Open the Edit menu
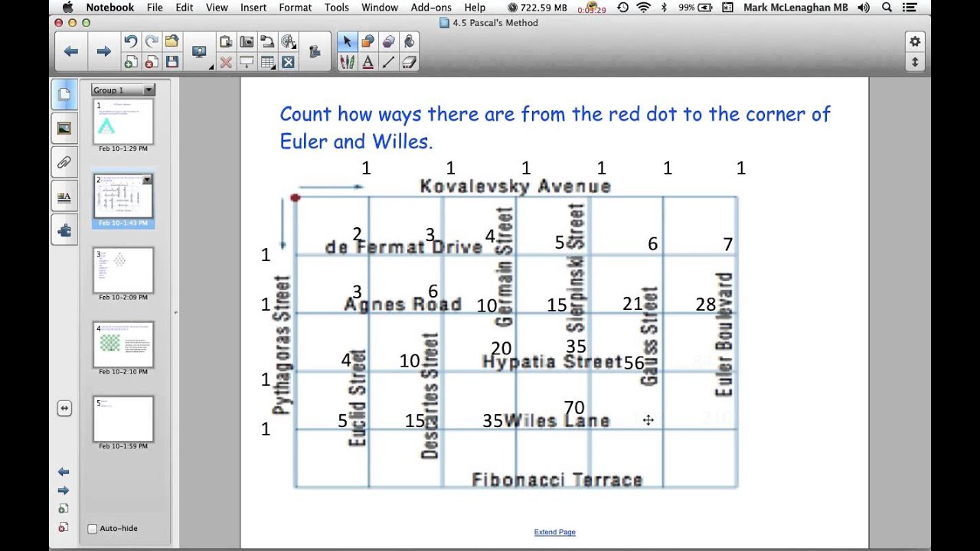980x551 pixels. (x=185, y=7)
